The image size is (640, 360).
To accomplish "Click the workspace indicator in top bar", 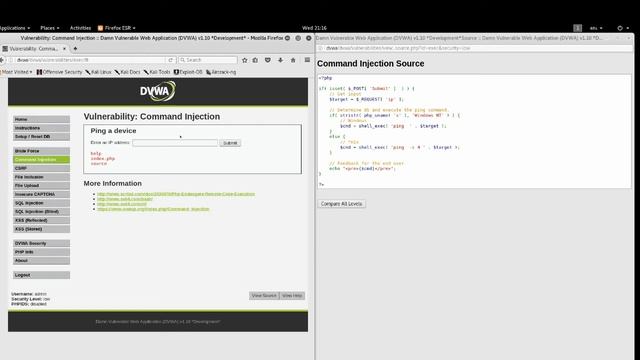I will (x=578, y=28).
